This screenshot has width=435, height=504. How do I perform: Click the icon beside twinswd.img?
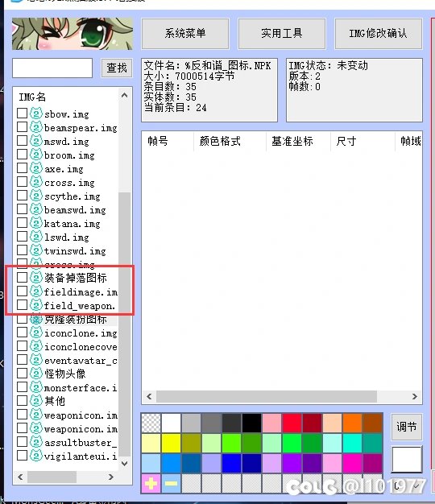point(36,250)
